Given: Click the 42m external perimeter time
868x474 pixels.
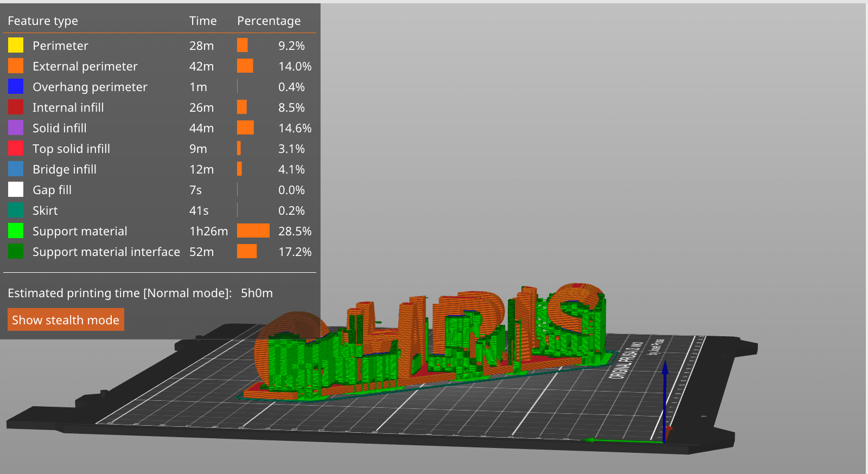Looking at the screenshot, I should pos(202,66).
